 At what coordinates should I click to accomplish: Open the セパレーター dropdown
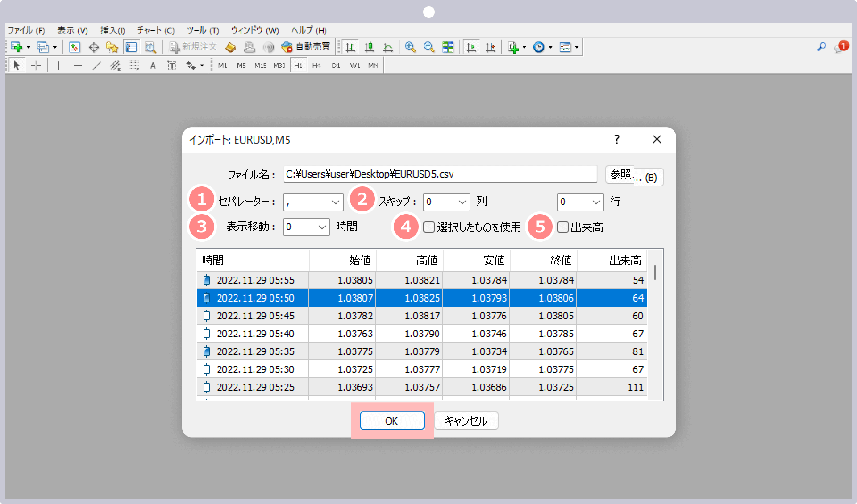tap(313, 202)
